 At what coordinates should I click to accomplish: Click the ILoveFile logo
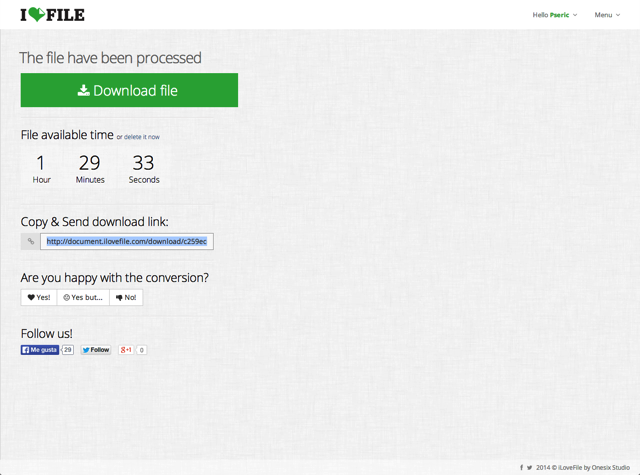(x=53, y=15)
